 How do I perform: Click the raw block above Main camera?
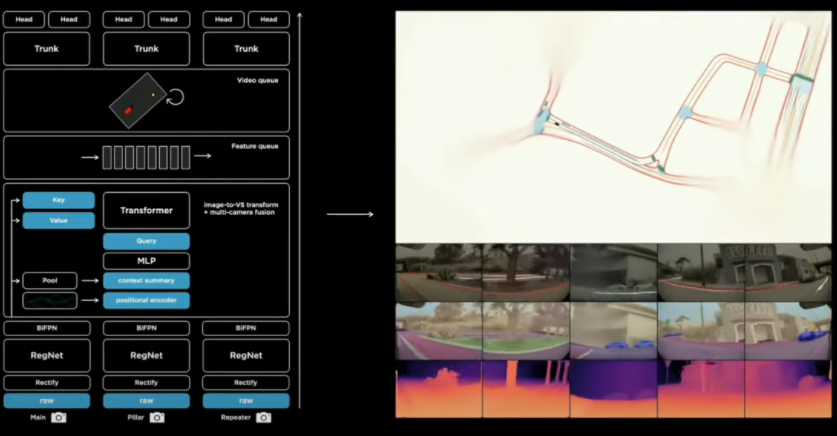tap(47, 401)
